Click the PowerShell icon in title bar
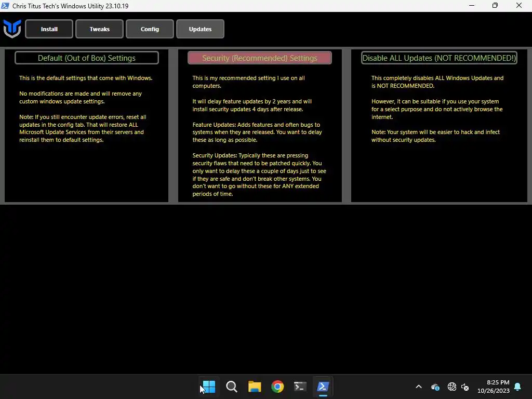The height and width of the screenshot is (399, 532). click(x=5, y=6)
